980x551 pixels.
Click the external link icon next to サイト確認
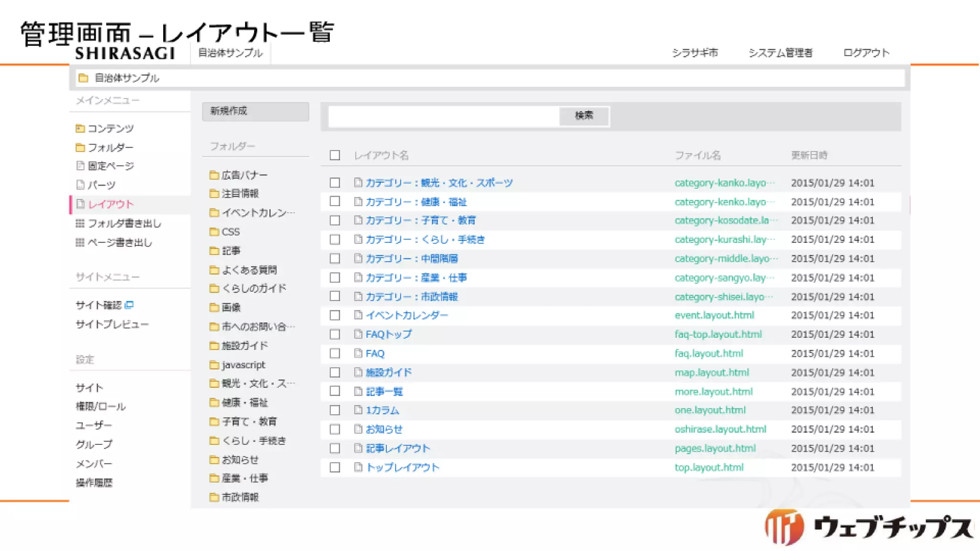[129, 305]
